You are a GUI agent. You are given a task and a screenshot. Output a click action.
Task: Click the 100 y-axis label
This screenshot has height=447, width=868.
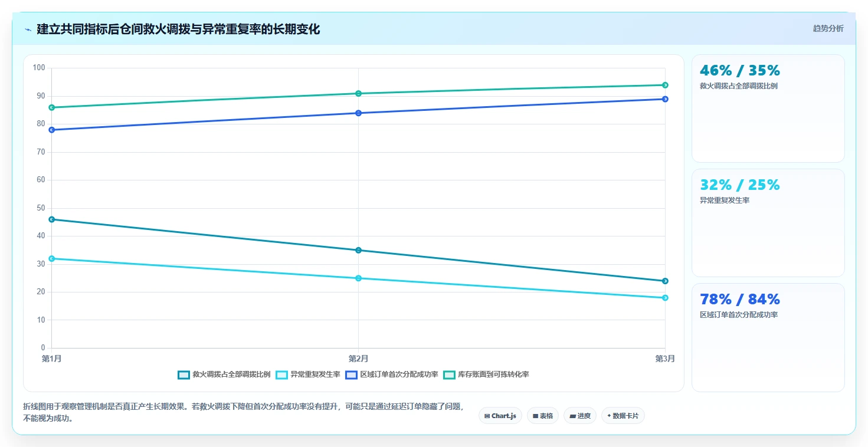[39, 68]
